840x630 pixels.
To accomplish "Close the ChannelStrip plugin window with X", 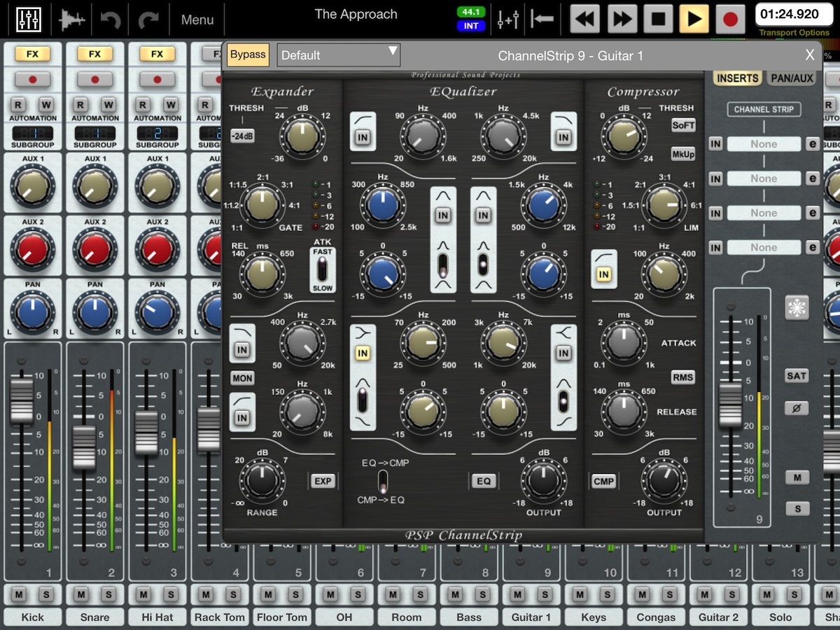I will click(810, 55).
